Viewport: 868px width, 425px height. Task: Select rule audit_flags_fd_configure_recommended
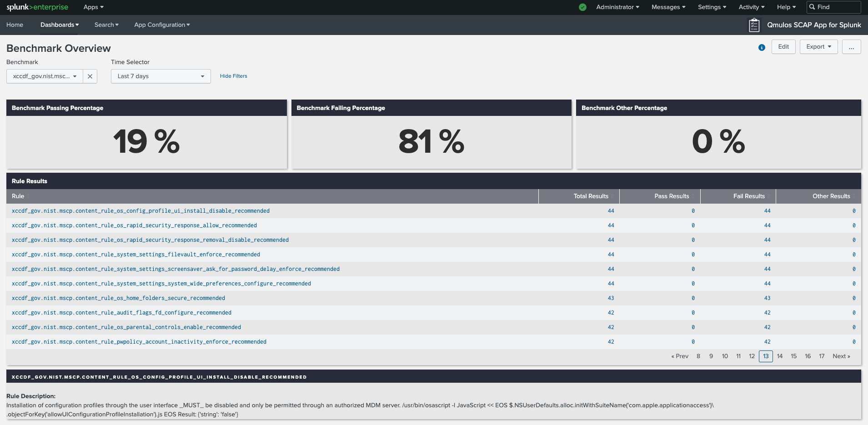click(121, 313)
